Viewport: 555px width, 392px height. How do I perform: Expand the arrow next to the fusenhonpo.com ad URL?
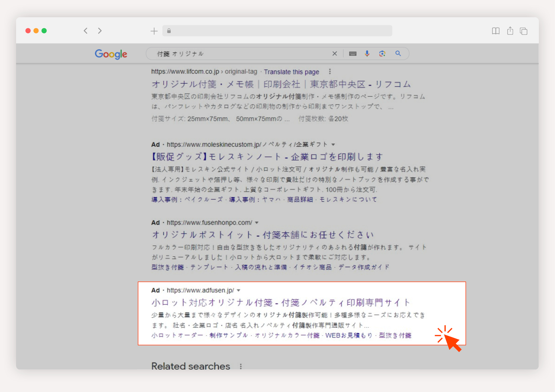click(256, 223)
